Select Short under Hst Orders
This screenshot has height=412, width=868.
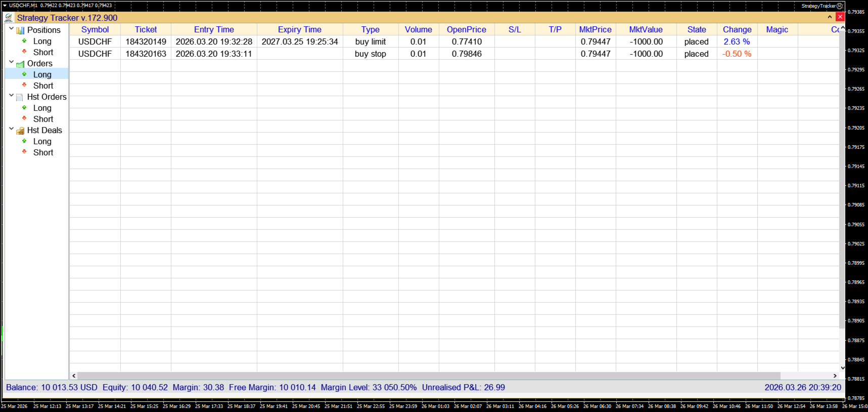click(43, 119)
